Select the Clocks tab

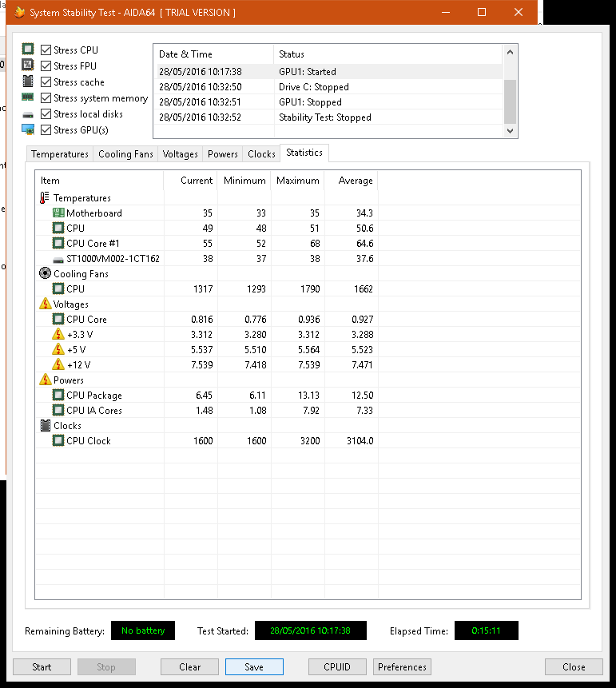pos(261,154)
